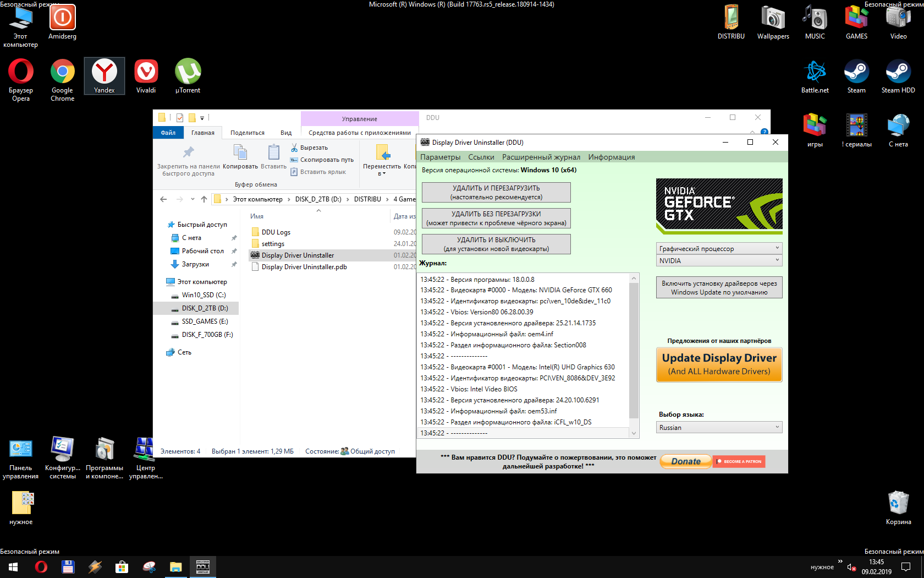
Task: Show hidden tray items with taskbar chevron
Action: point(840,561)
